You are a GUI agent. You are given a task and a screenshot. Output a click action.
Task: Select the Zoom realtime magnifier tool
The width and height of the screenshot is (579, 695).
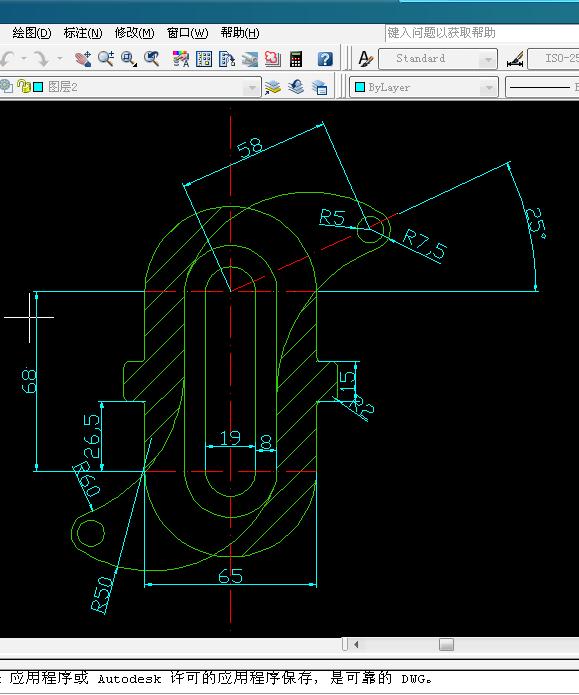point(106,59)
